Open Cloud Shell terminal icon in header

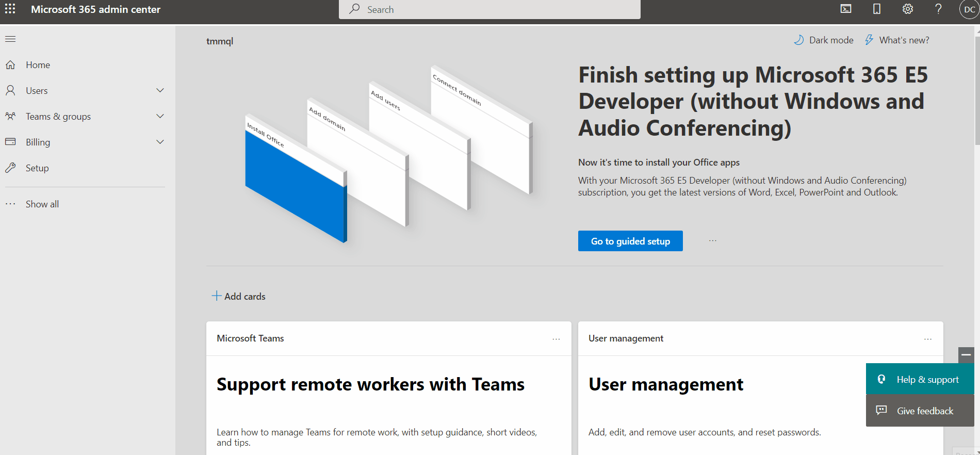tap(846, 9)
